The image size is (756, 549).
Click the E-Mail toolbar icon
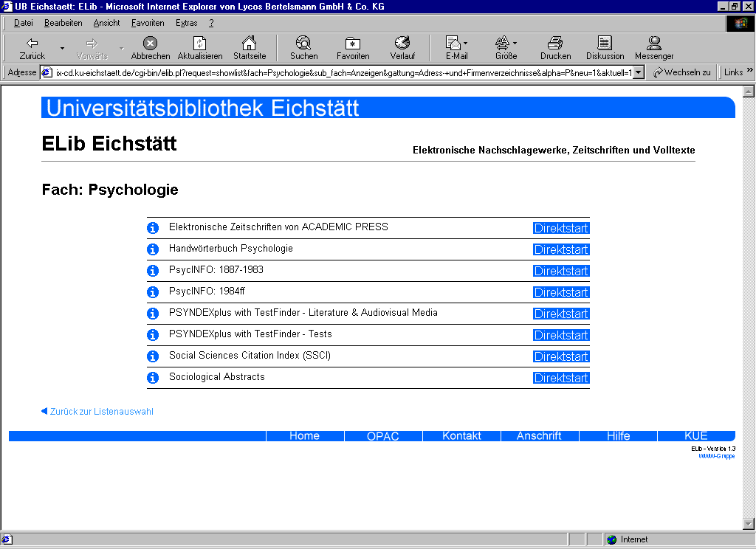pos(453,44)
